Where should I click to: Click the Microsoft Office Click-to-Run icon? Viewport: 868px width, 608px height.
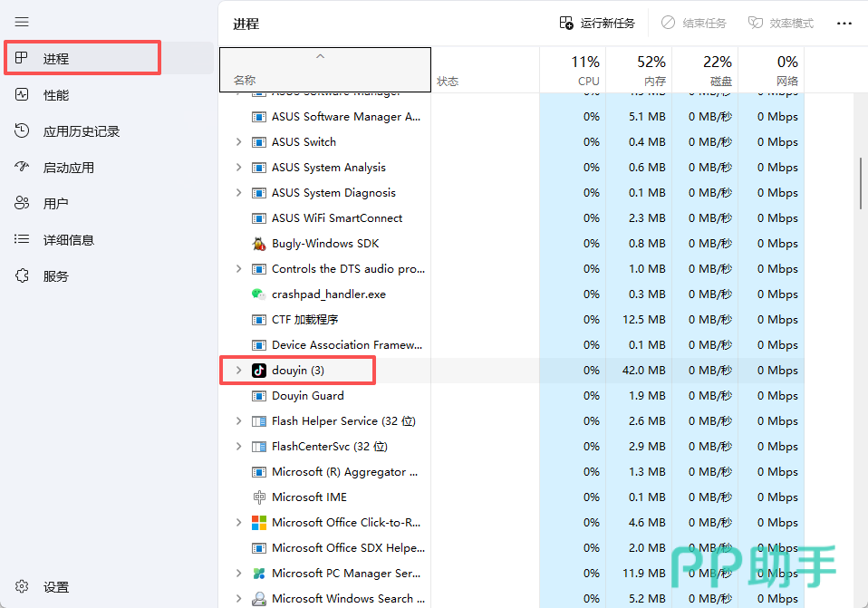259,523
